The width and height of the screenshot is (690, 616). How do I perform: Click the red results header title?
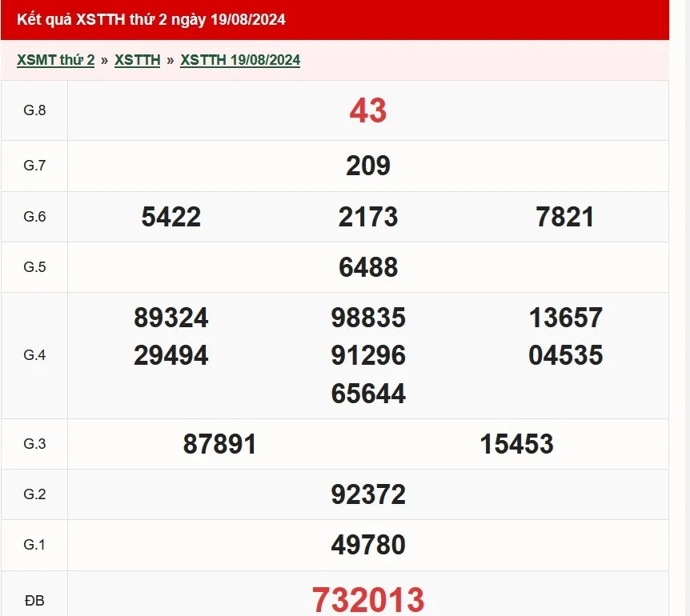(151, 19)
